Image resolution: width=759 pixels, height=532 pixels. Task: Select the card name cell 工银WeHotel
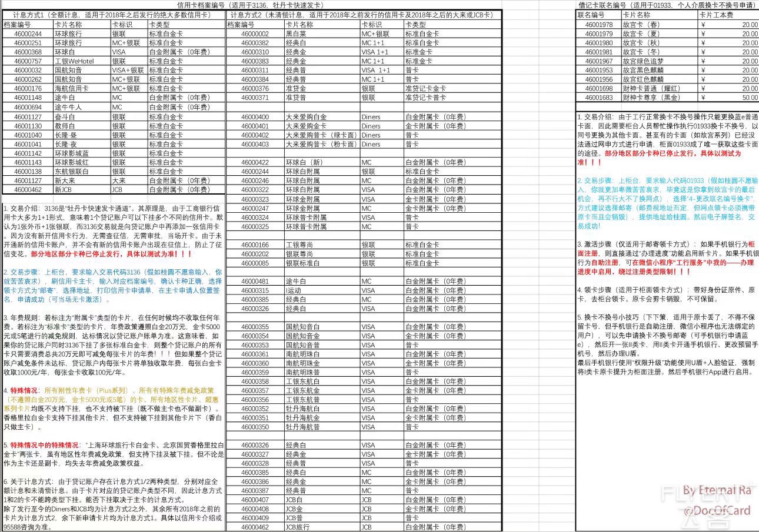[x=82, y=61]
